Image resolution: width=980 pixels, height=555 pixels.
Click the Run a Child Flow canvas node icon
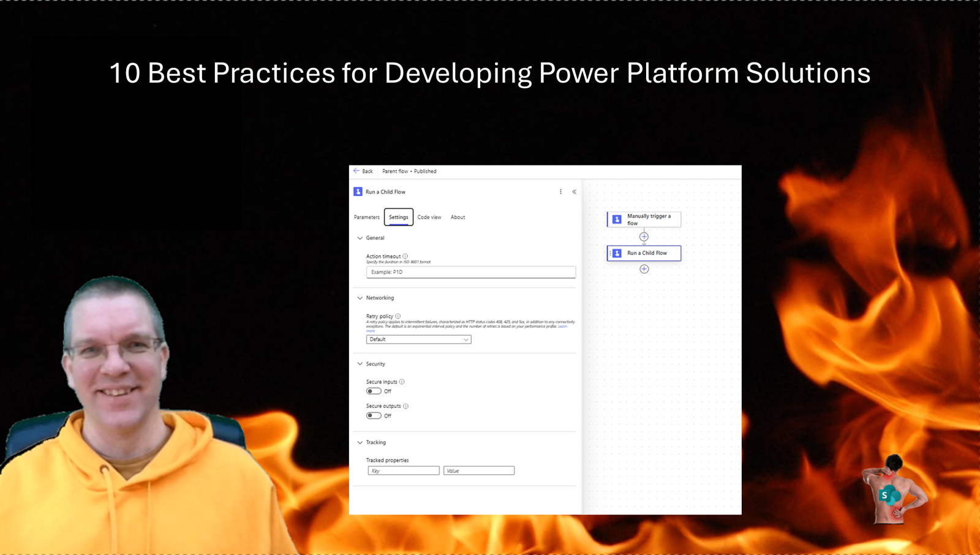tap(617, 253)
